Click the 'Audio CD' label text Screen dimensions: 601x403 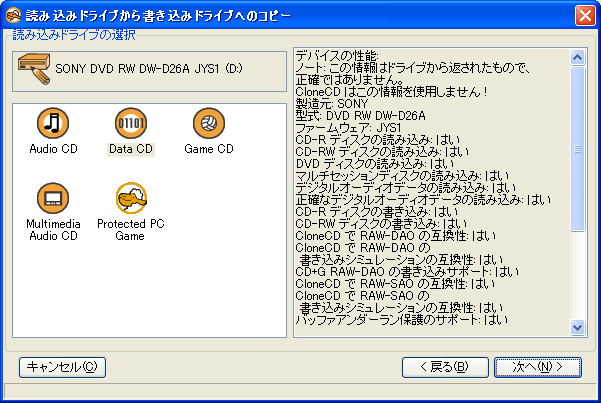pyautogui.click(x=53, y=149)
